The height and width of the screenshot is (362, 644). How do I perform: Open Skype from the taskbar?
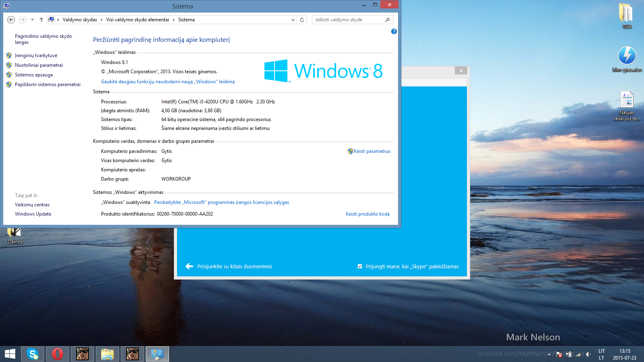click(33, 354)
